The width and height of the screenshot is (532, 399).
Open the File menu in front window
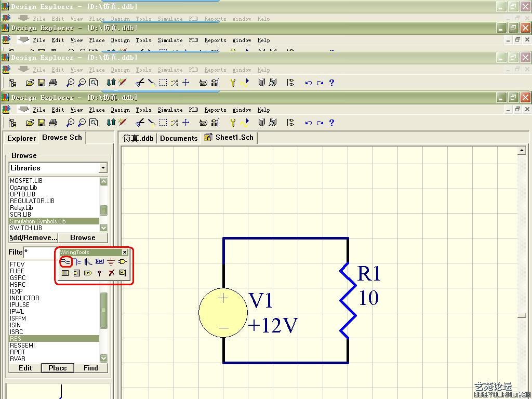(x=39, y=110)
